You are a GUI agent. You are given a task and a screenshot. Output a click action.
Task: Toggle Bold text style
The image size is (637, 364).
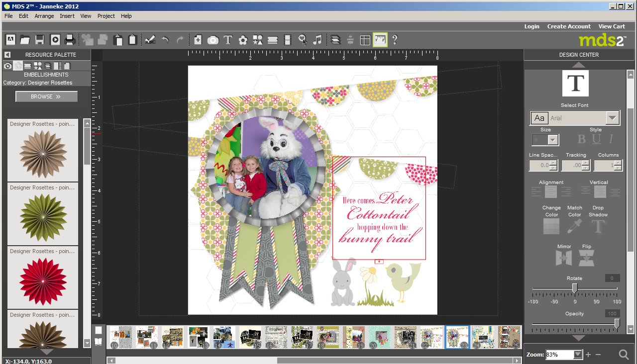(x=581, y=140)
